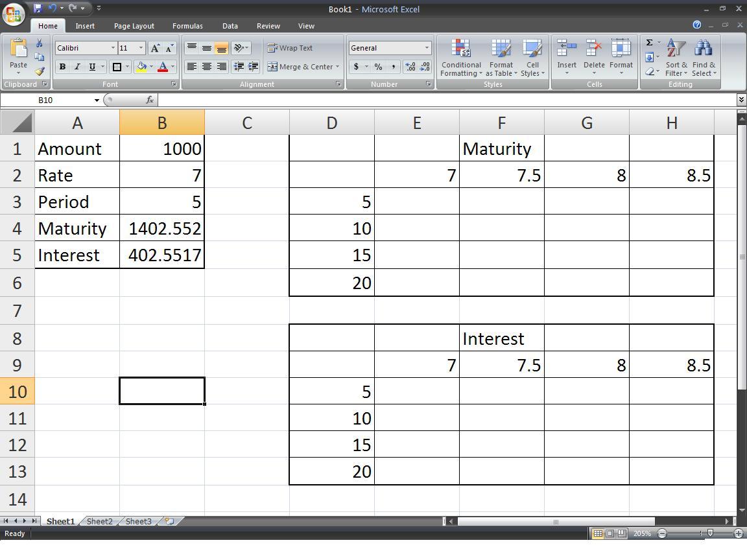This screenshot has width=747, height=560.
Task: Open Conditional Formatting options
Action: pyautogui.click(x=460, y=58)
